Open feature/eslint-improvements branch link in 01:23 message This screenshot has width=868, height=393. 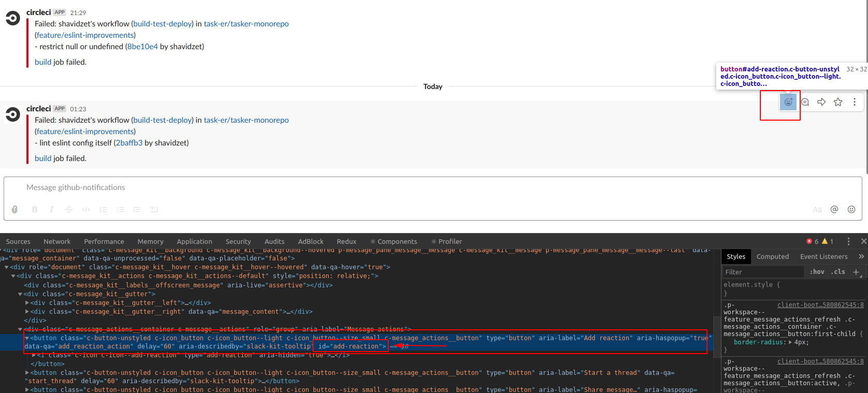85,132
